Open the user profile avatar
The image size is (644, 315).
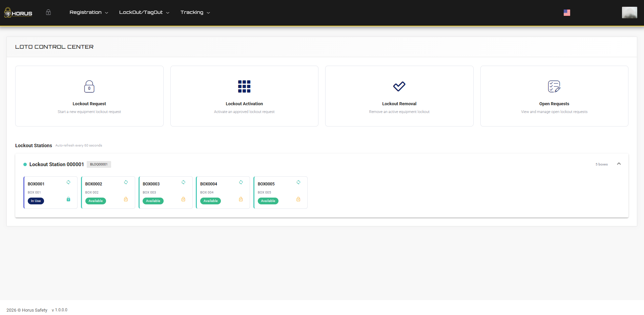pos(629,13)
